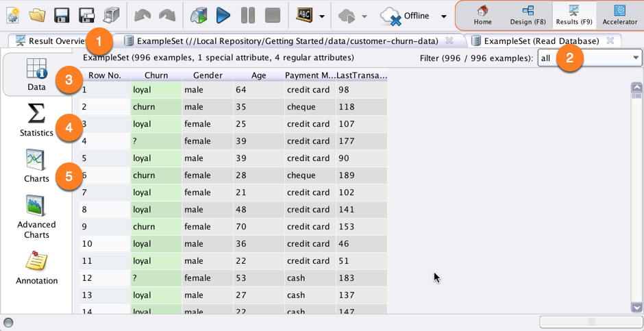The image size is (644, 331).
Task: Sort by the Churn column header
Action: tap(156, 75)
